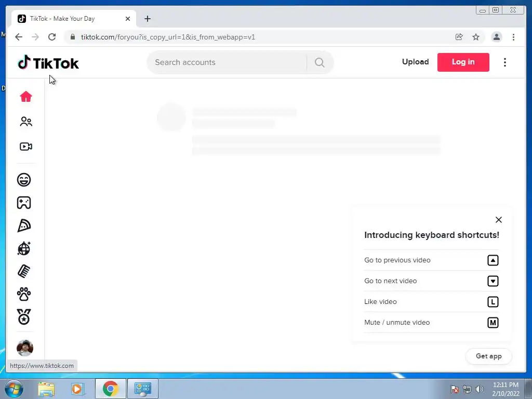
Task: Click the Log in button
Action: click(x=463, y=62)
